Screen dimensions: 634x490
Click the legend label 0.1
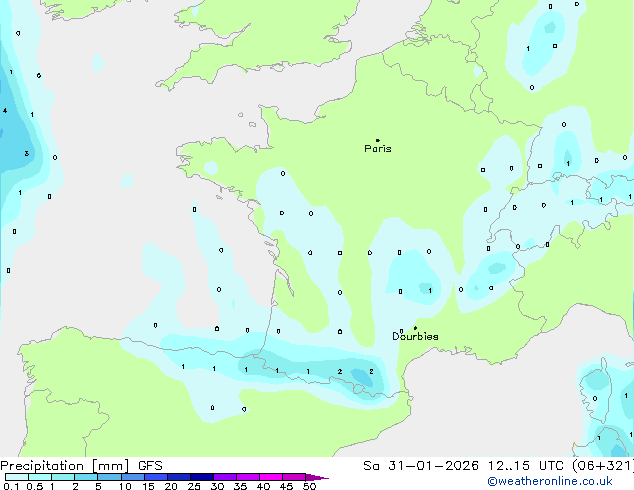click(11, 486)
